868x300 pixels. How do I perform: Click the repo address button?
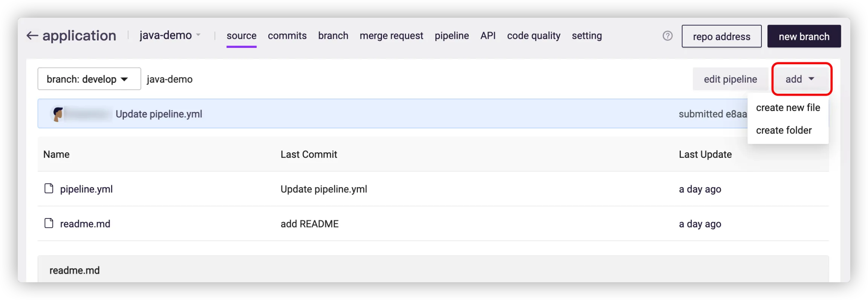(x=721, y=37)
